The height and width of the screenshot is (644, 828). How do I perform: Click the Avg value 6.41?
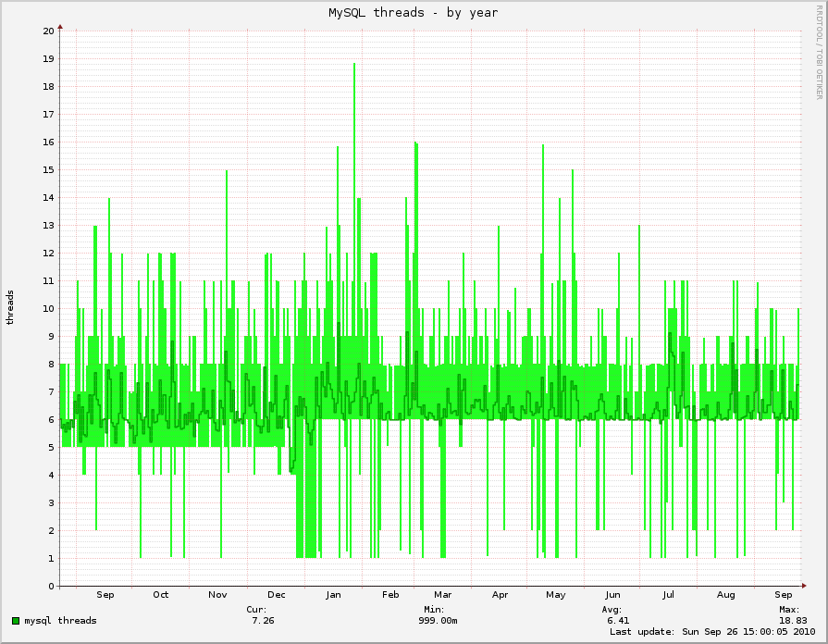pyautogui.click(x=618, y=620)
